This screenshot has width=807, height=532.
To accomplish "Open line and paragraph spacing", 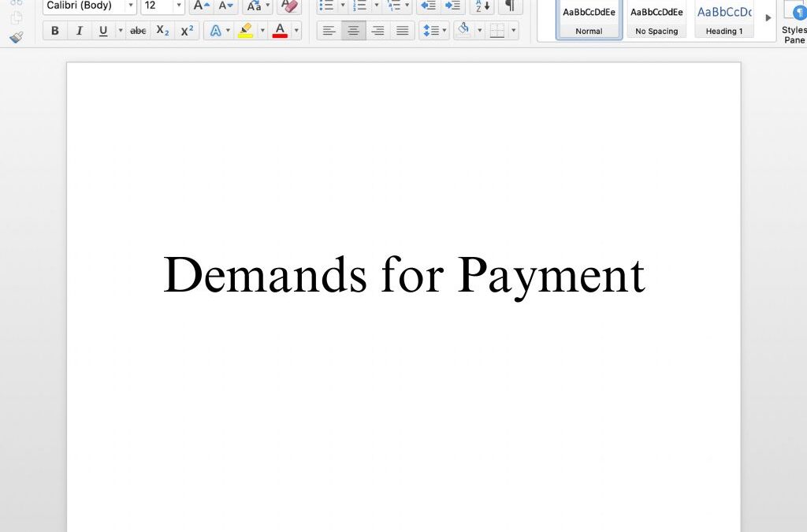I will [434, 31].
